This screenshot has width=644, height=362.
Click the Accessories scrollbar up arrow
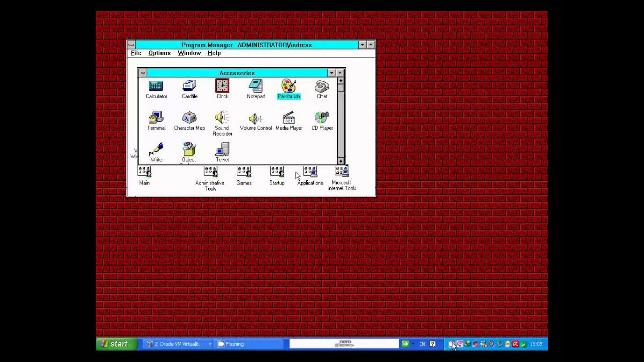coord(341,81)
